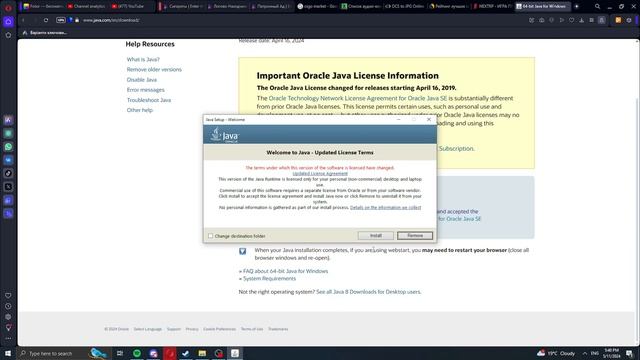Open the Disable Java help link
Screen dimensions: 640x360
click(142, 80)
